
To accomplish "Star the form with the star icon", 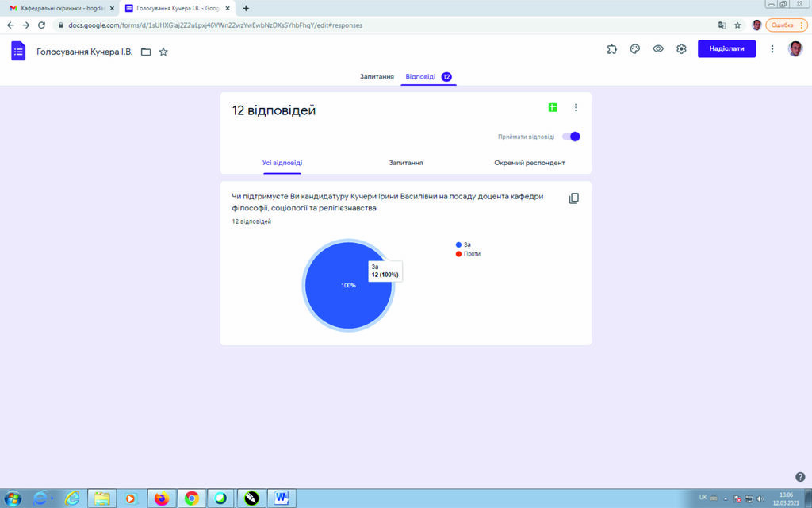I will point(163,52).
